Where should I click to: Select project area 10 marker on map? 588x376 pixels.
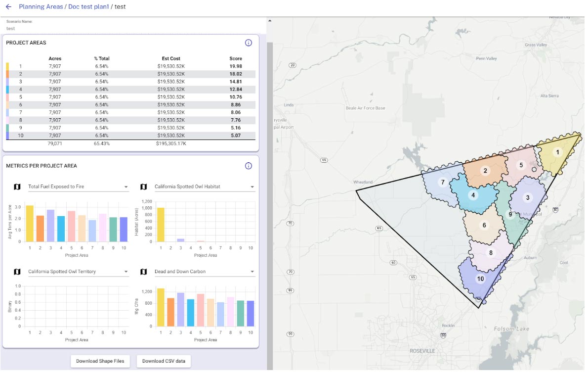click(x=480, y=279)
